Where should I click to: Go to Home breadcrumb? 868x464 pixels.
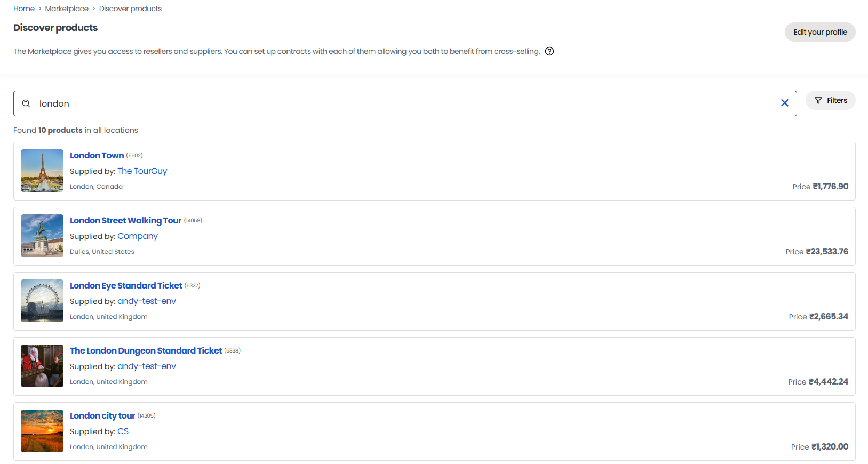tap(24, 9)
